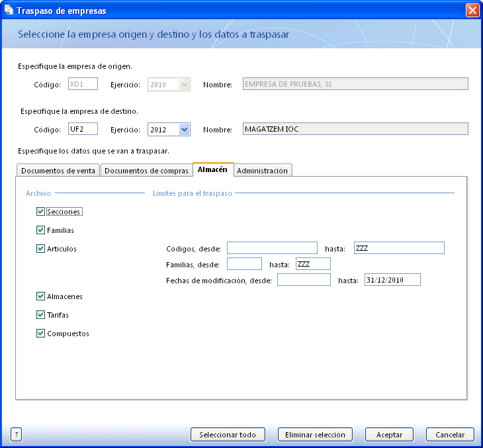Viewport: 483px width, 448px height.
Task: Click the help question mark icon
Action: tap(17, 435)
